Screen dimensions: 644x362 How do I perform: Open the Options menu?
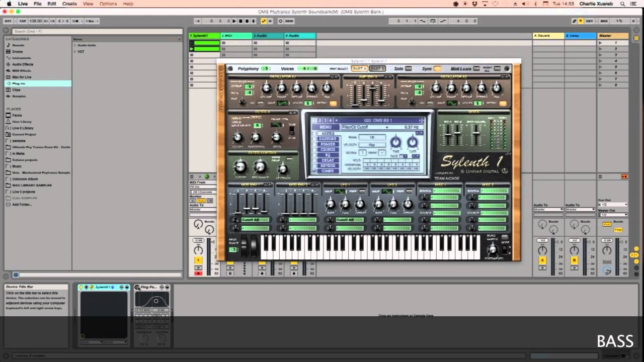tap(108, 4)
